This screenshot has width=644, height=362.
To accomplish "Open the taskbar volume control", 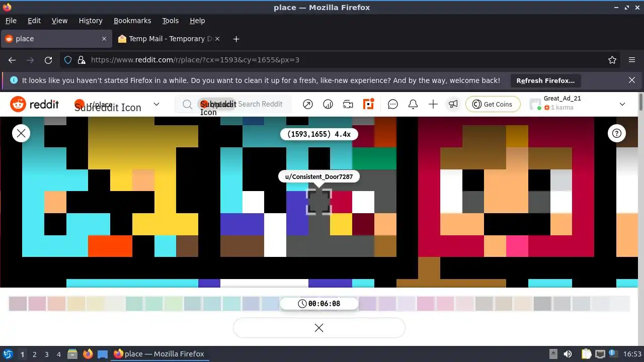I will (x=568, y=354).
